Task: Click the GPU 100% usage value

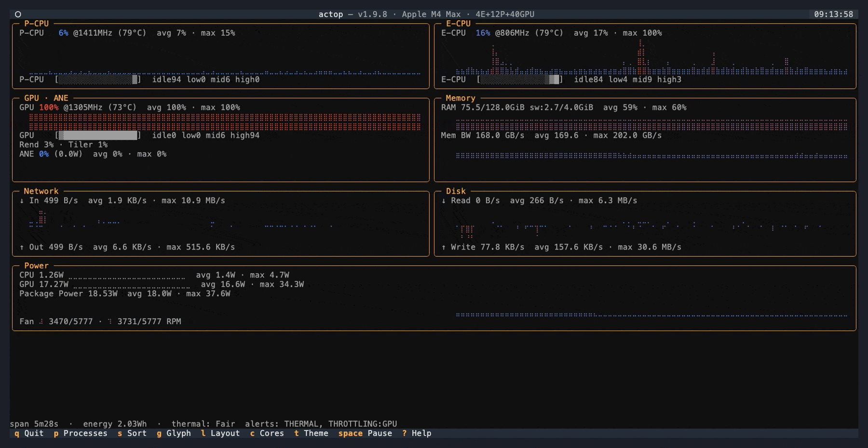Action: 49,107
